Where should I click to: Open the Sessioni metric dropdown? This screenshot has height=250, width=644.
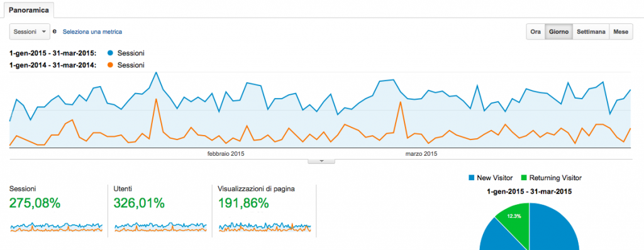point(30,31)
